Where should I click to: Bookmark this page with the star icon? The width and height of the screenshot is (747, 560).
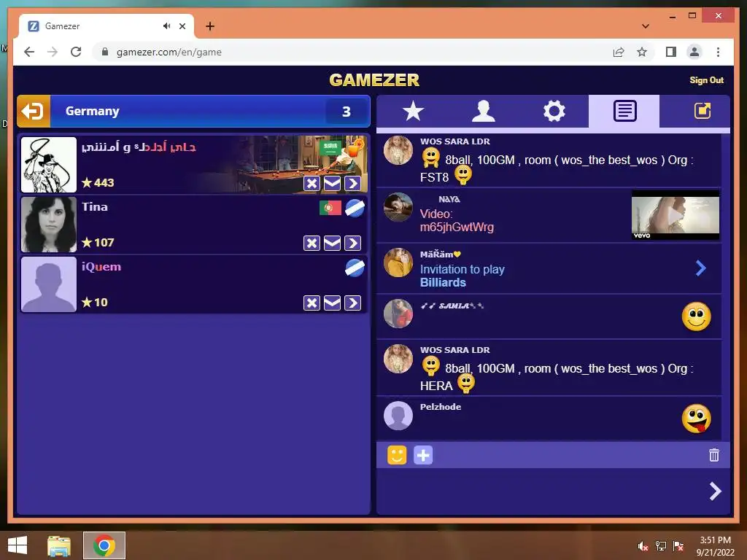642,52
